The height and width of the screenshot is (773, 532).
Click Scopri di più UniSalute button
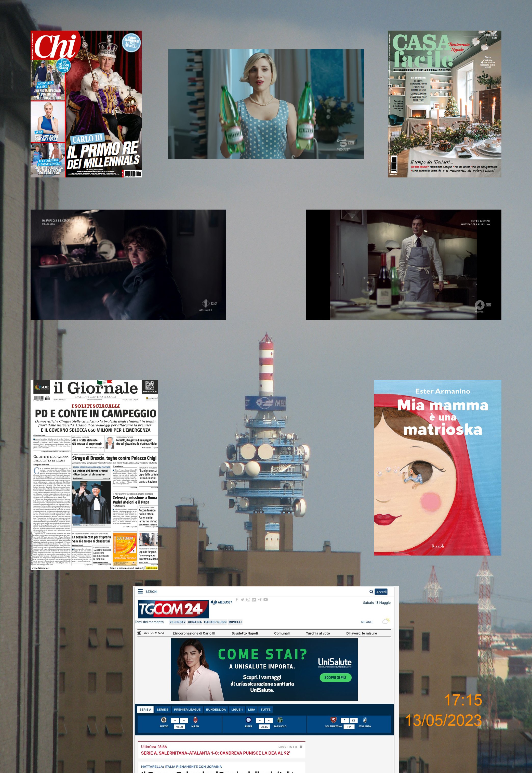click(x=335, y=677)
